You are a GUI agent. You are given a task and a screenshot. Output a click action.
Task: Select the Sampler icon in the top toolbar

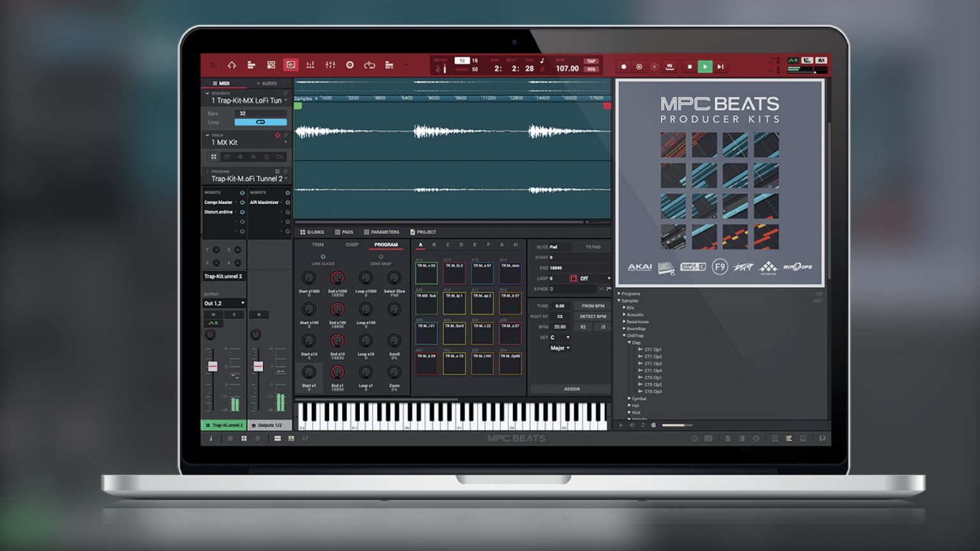(x=292, y=65)
